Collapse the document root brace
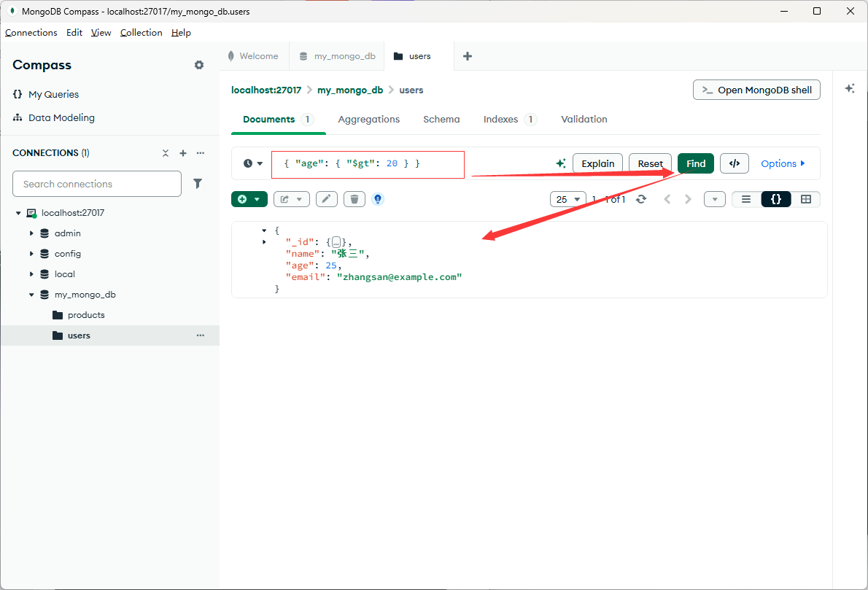This screenshot has width=868, height=590. (264, 230)
